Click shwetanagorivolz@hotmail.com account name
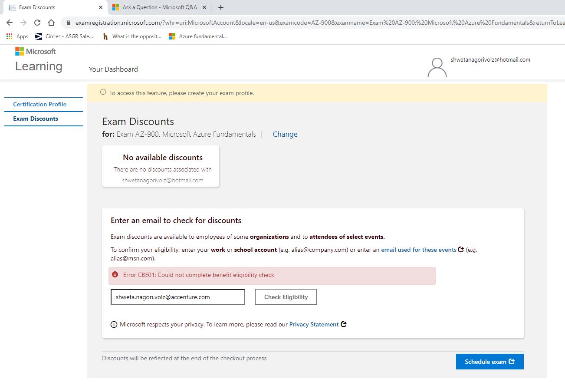The height and width of the screenshot is (392, 565). (490, 60)
